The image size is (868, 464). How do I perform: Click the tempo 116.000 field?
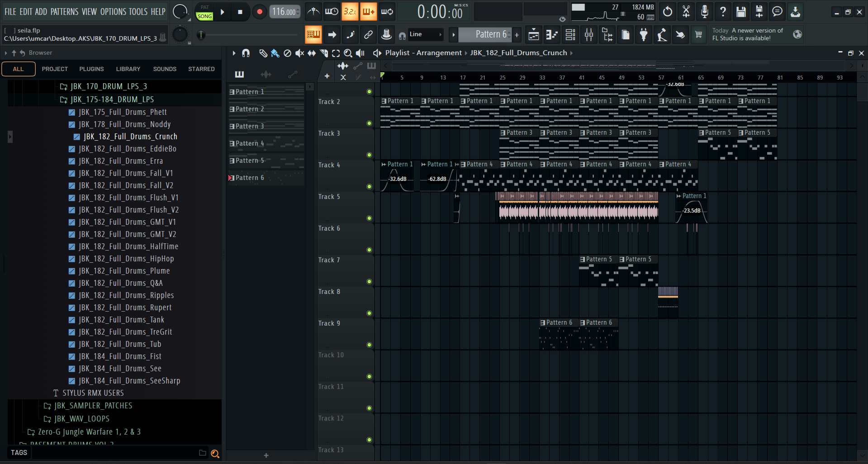(285, 12)
